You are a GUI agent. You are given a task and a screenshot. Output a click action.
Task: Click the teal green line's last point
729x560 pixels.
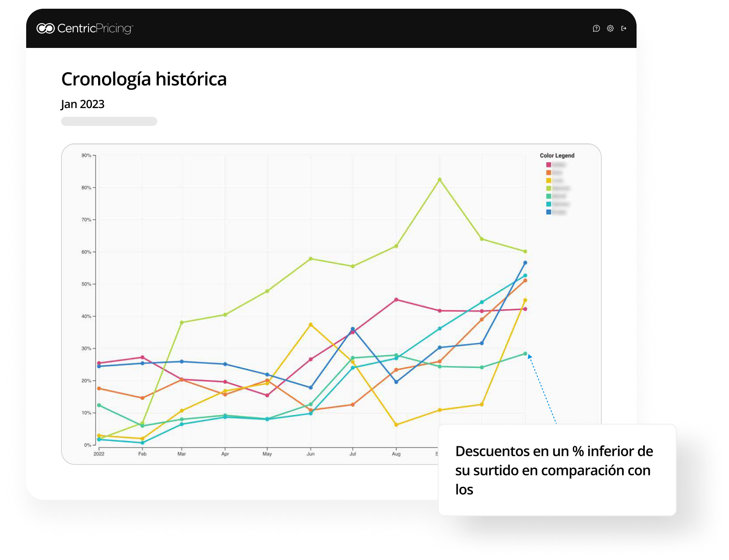[x=525, y=353]
